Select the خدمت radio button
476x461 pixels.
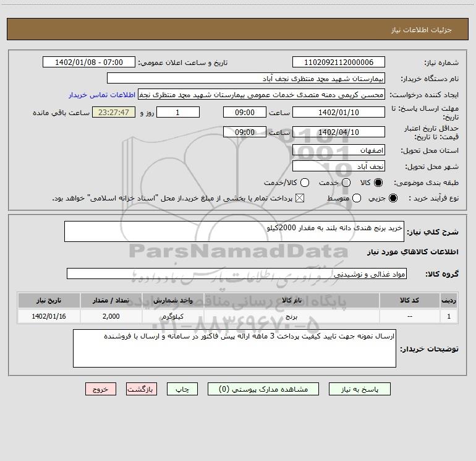point(346,183)
